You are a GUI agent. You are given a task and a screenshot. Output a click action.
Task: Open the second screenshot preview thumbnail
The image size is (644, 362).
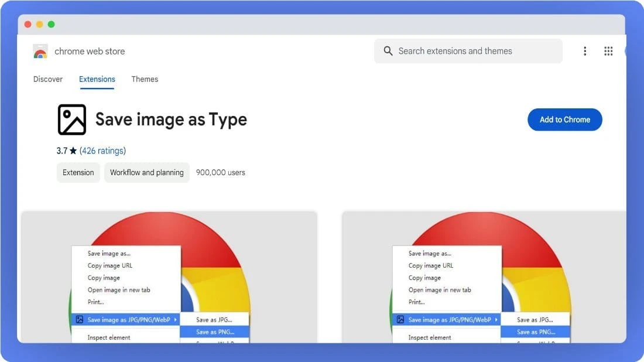click(x=484, y=277)
